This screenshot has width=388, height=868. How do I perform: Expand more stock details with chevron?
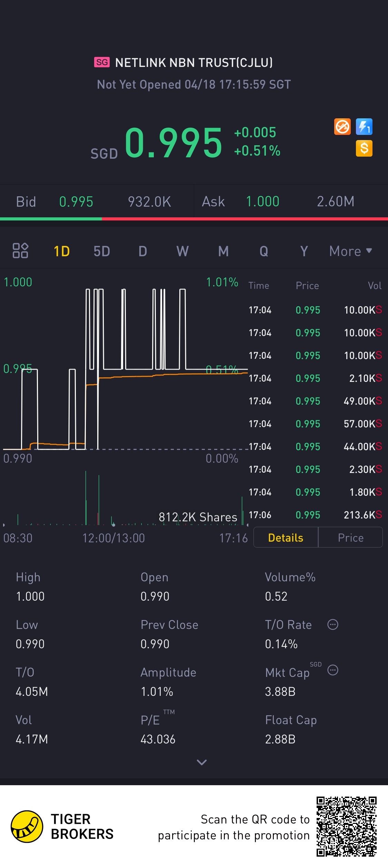click(x=201, y=762)
